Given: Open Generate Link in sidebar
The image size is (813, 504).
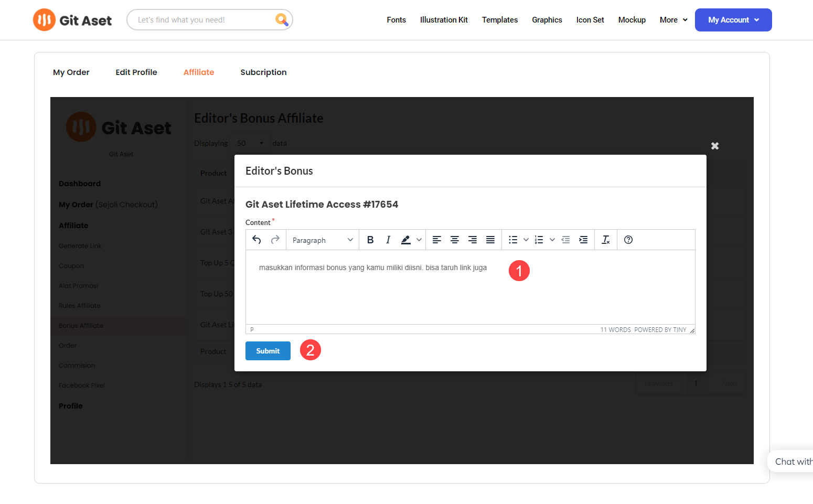Looking at the screenshot, I should coord(80,246).
